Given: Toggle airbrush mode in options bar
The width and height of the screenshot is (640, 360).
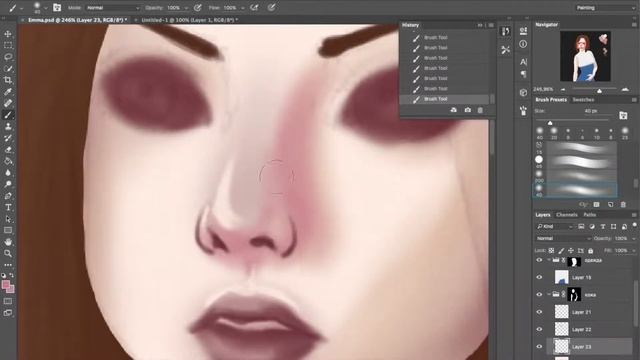Looking at the screenshot, I should pyautogui.click(x=254, y=8).
